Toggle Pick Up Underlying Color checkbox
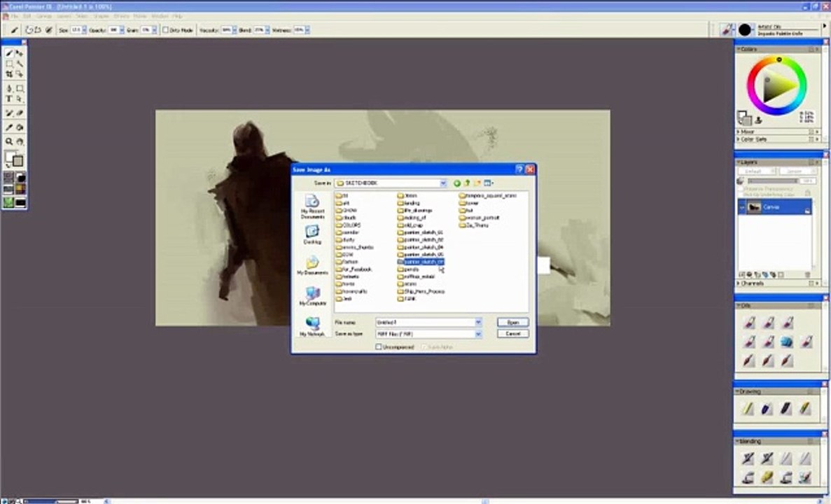 741,195
